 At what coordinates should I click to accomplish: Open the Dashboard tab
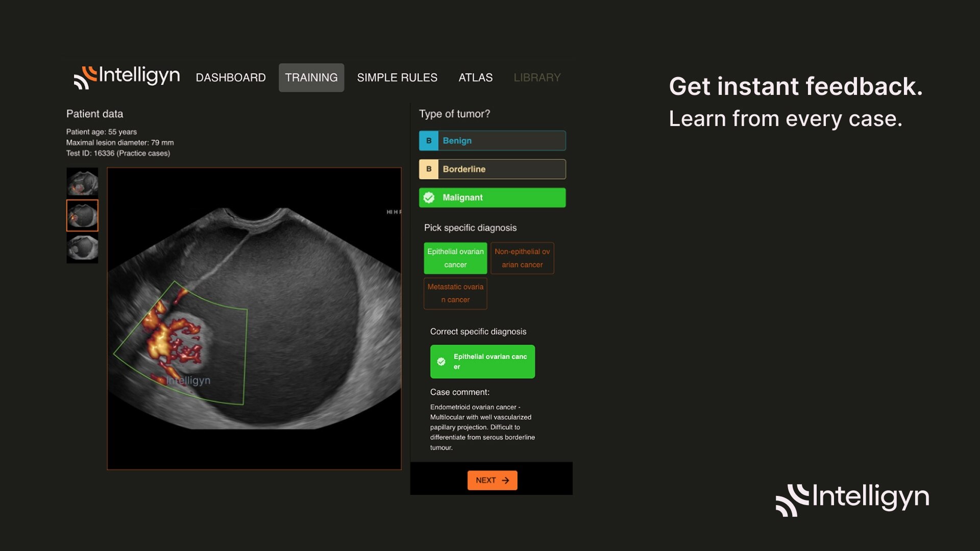point(231,78)
